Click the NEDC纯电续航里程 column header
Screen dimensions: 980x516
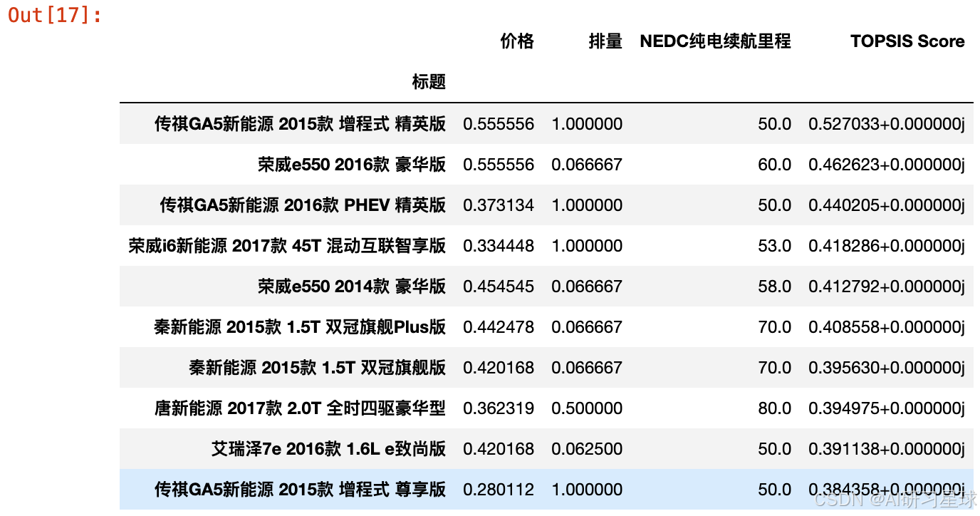point(715,41)
